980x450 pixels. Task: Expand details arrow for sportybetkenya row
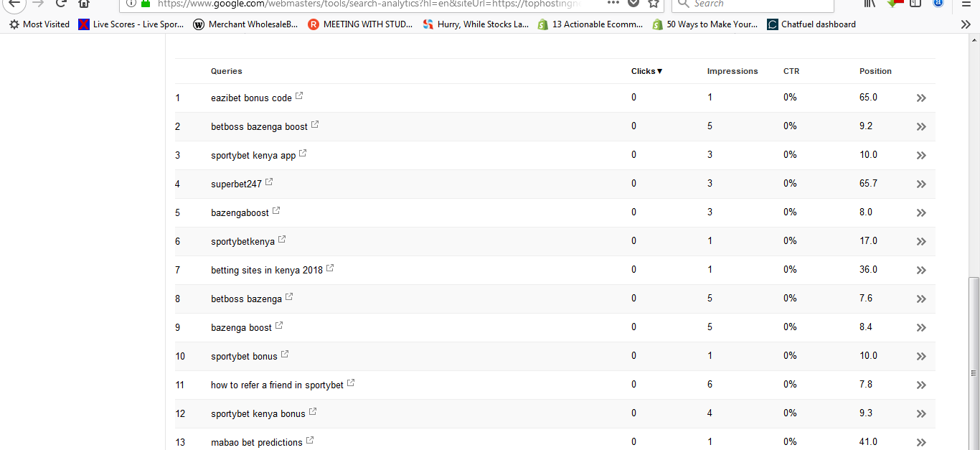coord(921,241)
